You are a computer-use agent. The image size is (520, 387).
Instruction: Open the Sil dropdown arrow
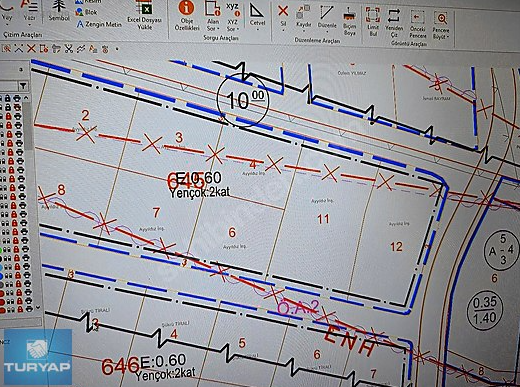[283, 31]
